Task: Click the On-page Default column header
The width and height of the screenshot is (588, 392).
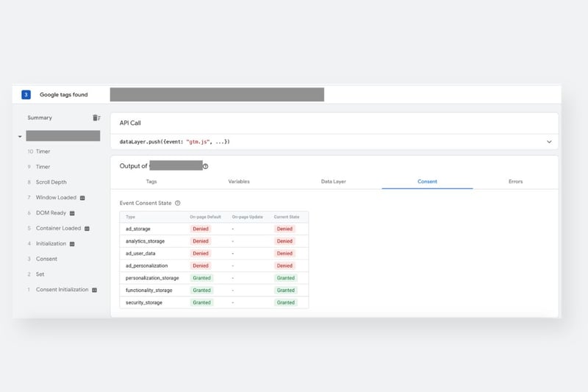Action: click(x=206, y=217)
